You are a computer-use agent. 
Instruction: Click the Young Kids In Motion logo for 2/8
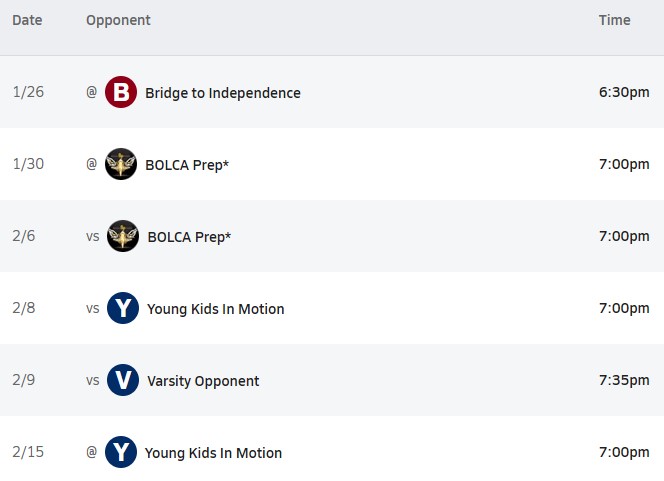click(123, 309)
